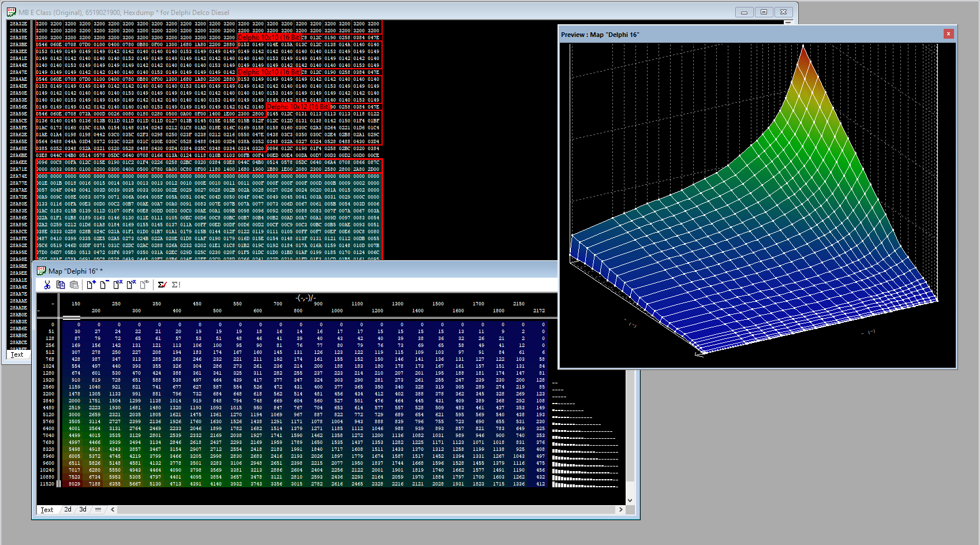The height and width of the screenshot is (545, 980).
Task: Maximize the hexdump window
Action: click(764, 12)
